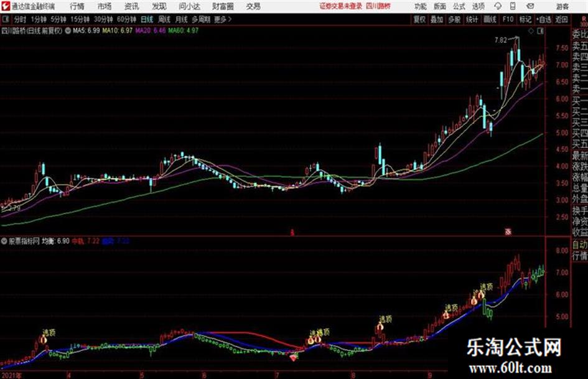Click the 均衡: 6.90 indicator value
This screenshot has height=379, width=588.
[55, 241]
